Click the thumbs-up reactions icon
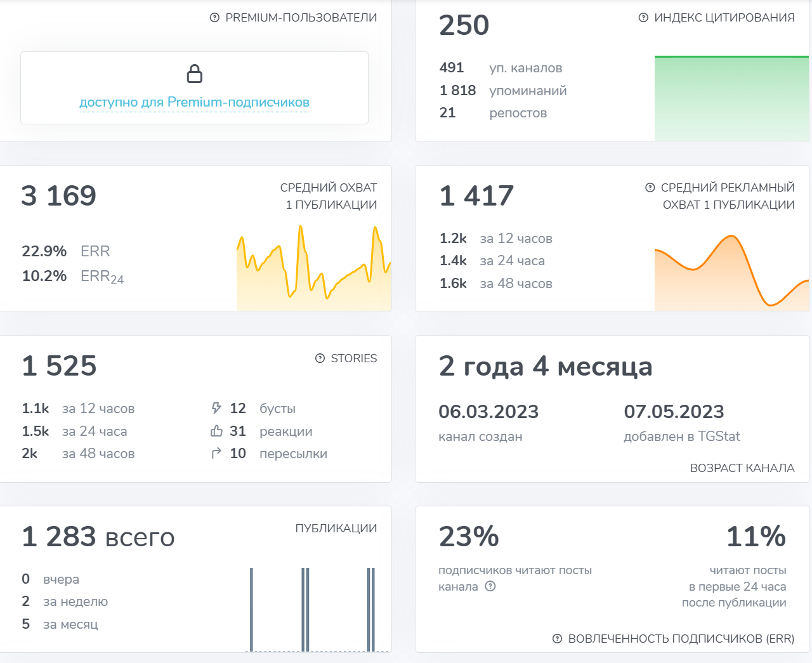Image resolution: width=812 pixels, height=663 pixels. tap(216, 431)
